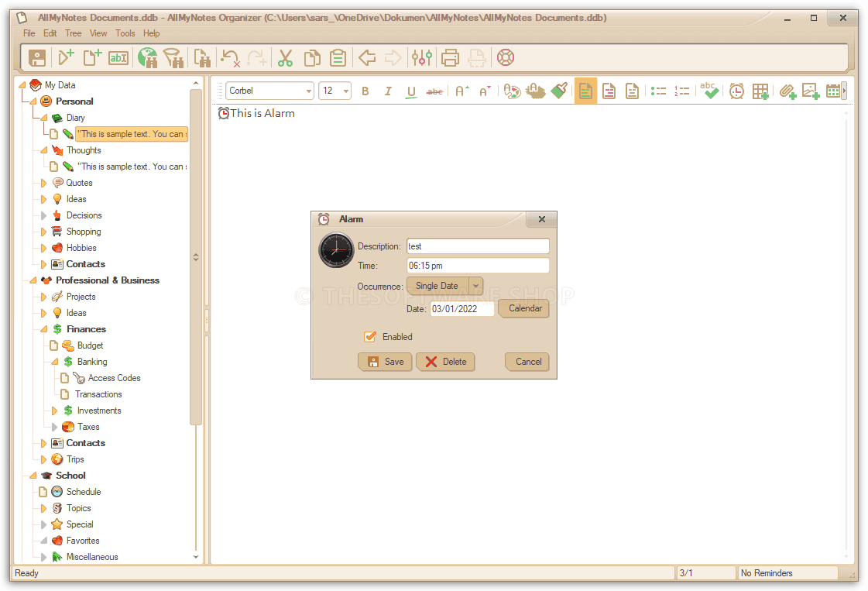The image size is (868, 591).
Task: Click the Save database floppy icon in toolbar
Action: 37,57
